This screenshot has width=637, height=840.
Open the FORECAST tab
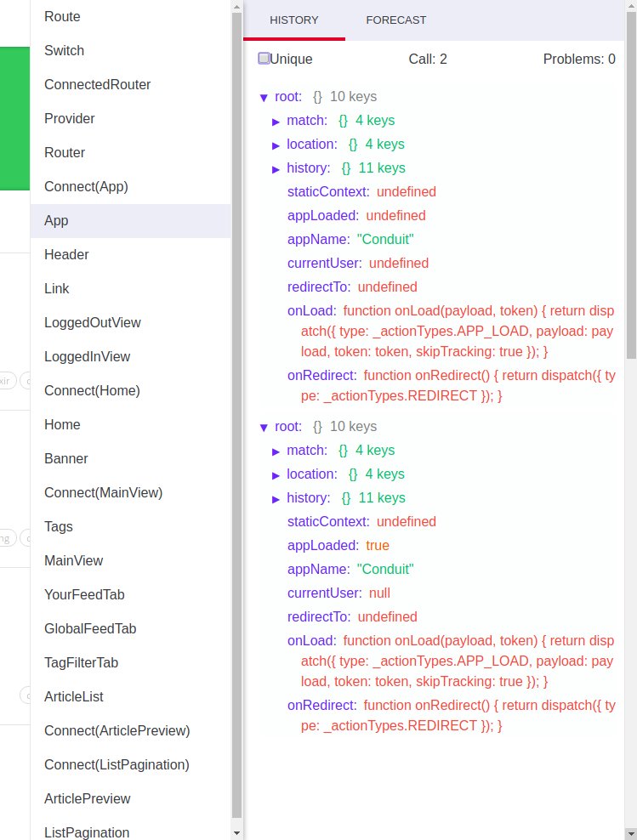pyautogui.click(x=396, y=20)
